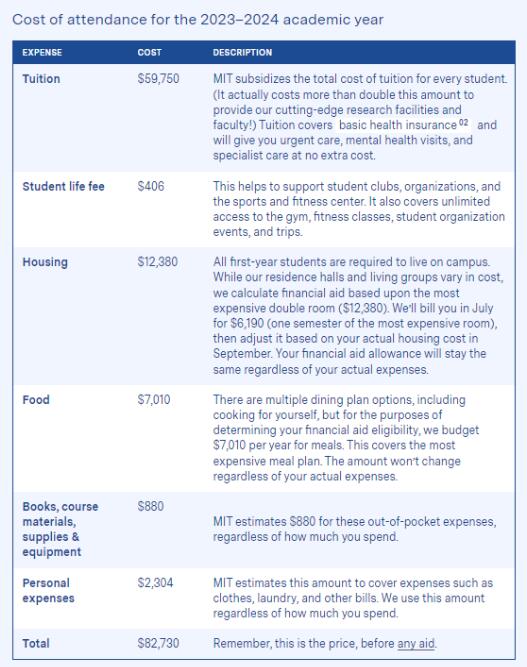Click the $59,750 tuition cost
Viewport: 527px width, 667px height.
[x=158, y=79]
